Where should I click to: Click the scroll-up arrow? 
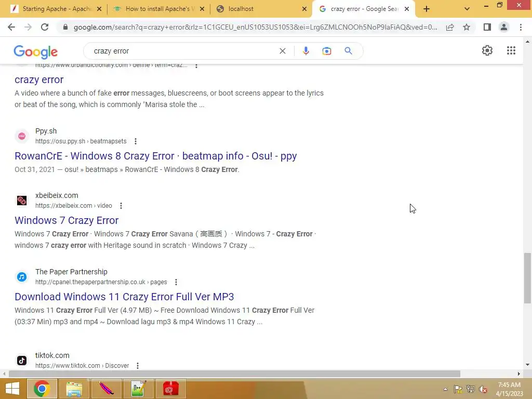pos(527,42)
